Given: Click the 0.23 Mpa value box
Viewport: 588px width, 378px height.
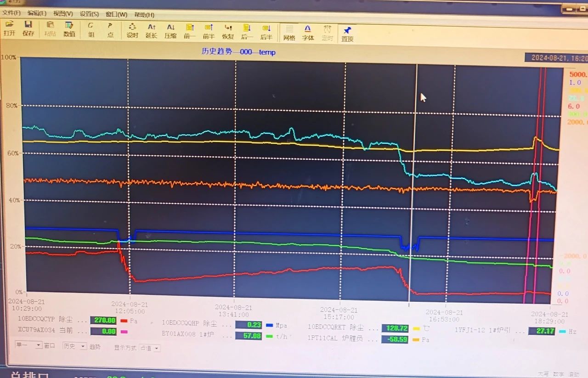Looking at the screenshot, I should pos(249,325).
